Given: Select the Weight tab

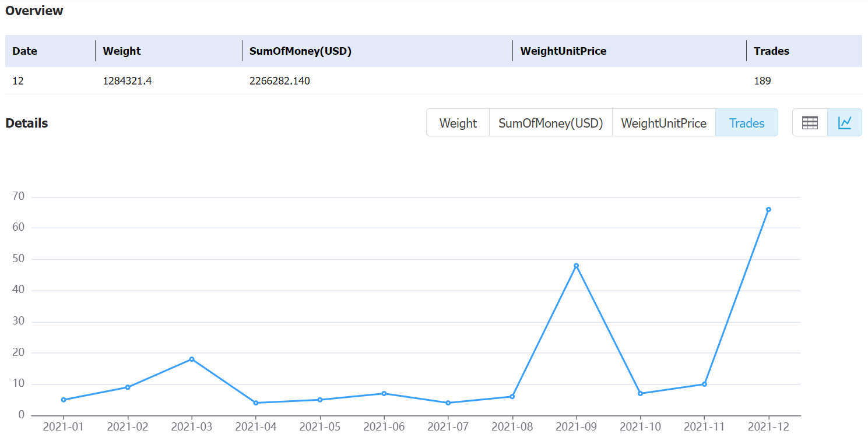Looking at the screenshot, I should (458, 123).
